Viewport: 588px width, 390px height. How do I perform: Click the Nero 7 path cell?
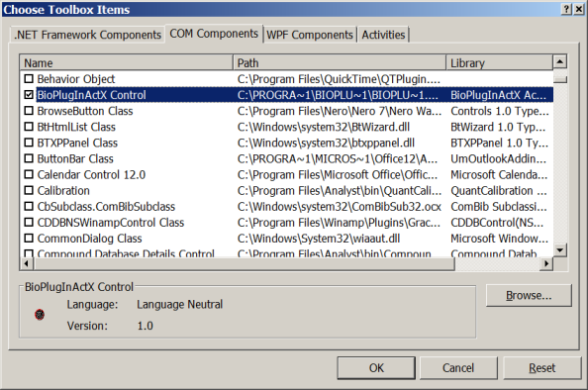pos(340,111)
